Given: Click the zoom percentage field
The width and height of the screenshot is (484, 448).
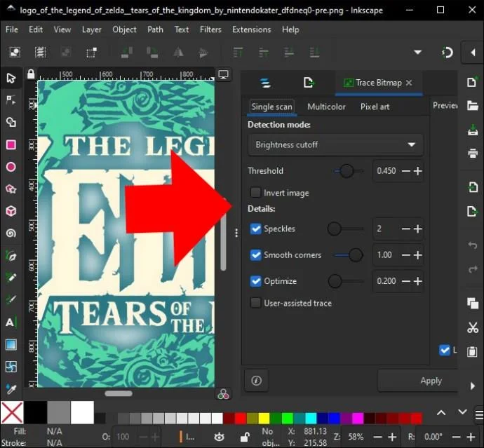Looking at the screenshot, I should (x=356, y=437).
